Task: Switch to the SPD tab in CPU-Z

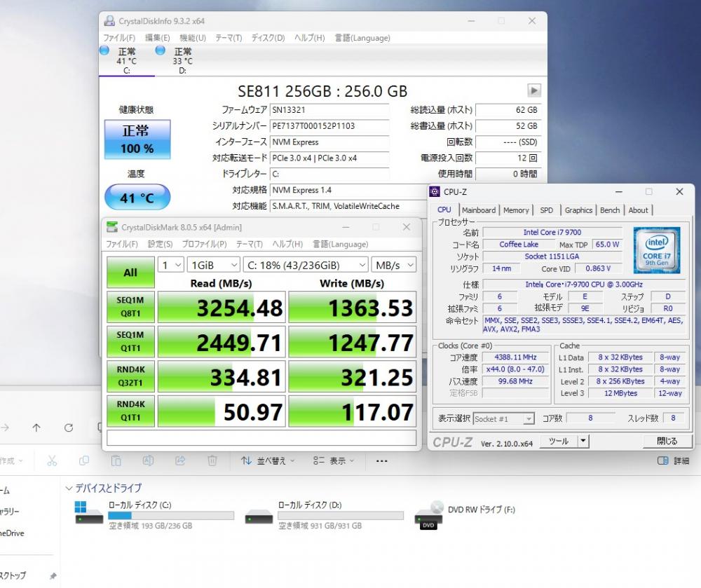Action: click(546, 210)
